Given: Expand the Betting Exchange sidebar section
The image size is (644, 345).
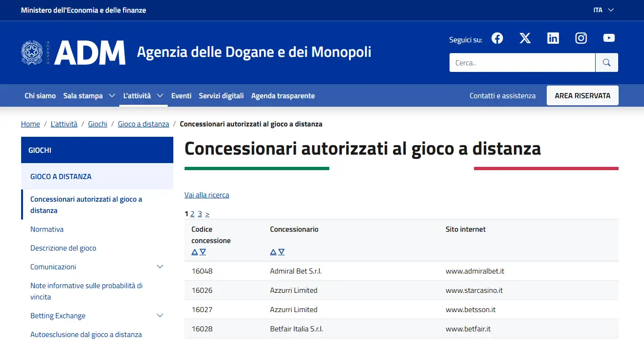Looking at the screenshot, I should pyautogui.click(x=160, y=315).
